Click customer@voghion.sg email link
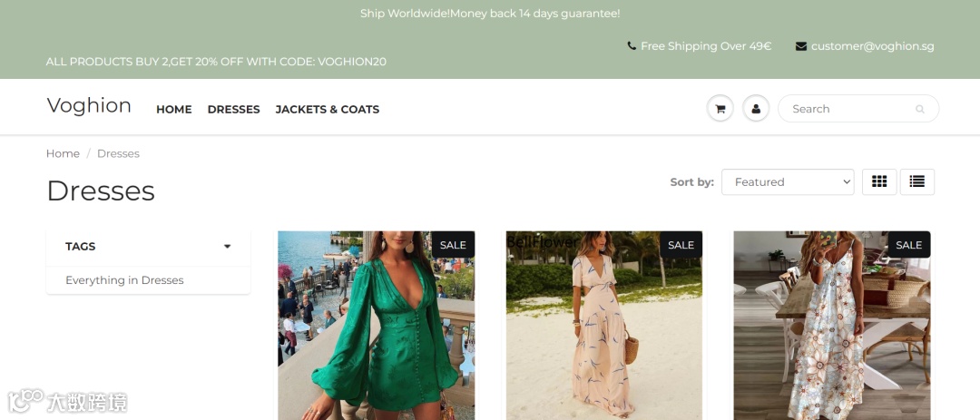 873,46
